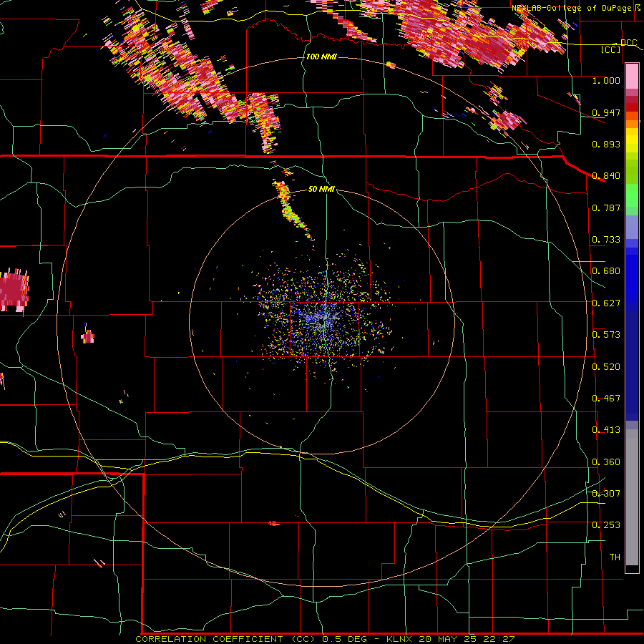The image size is (644, 644).
Task: Click the 0.733 scale value
Action: click(x=606, y=240)
